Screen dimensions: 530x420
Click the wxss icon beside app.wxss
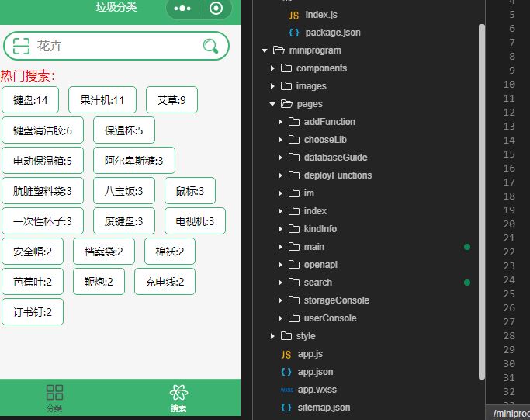[286, 390]
